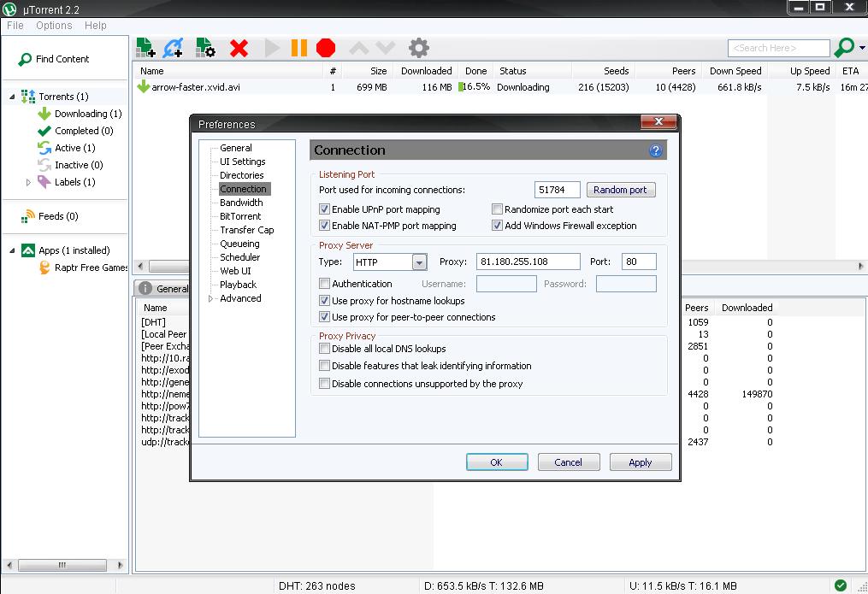Check Disable connections unsupported by the proxy
This screenshot has width=868, height=594.
[x=324, y=383]
